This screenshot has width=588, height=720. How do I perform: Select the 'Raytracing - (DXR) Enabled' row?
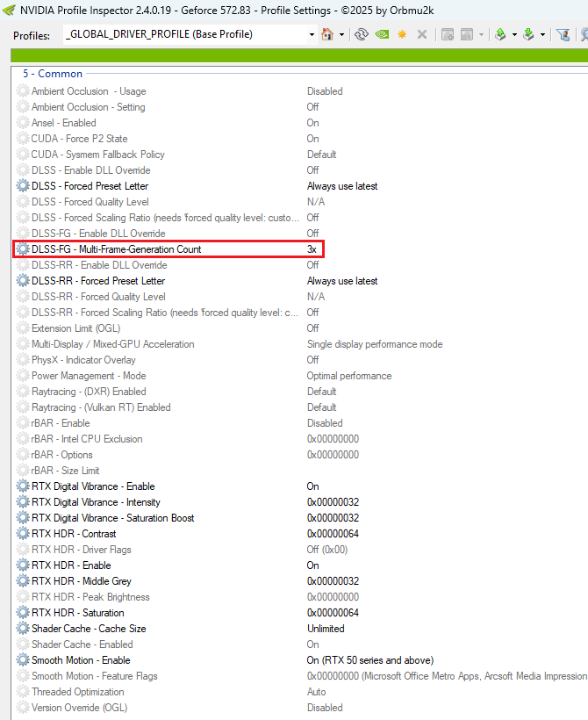(x=299, y=392)
